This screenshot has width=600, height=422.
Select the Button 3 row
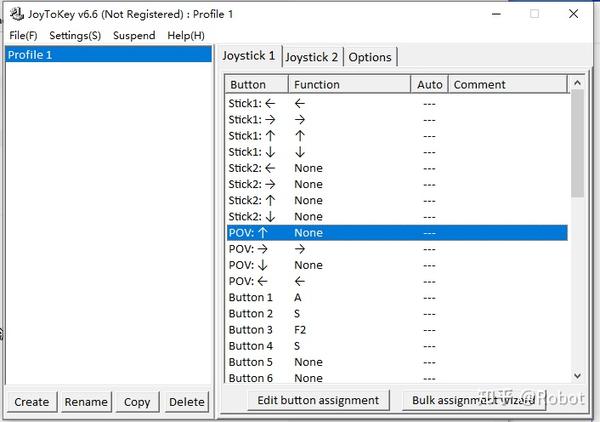click(x=397, y=330)
